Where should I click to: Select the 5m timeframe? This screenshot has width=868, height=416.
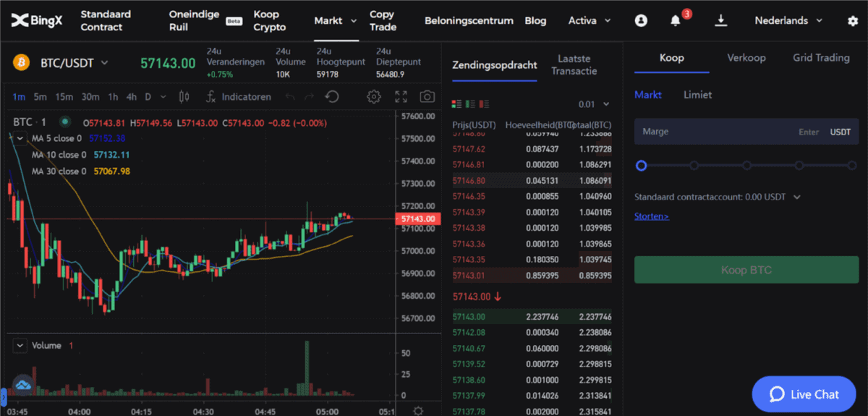pyautogui.click(x=40, y=96)
